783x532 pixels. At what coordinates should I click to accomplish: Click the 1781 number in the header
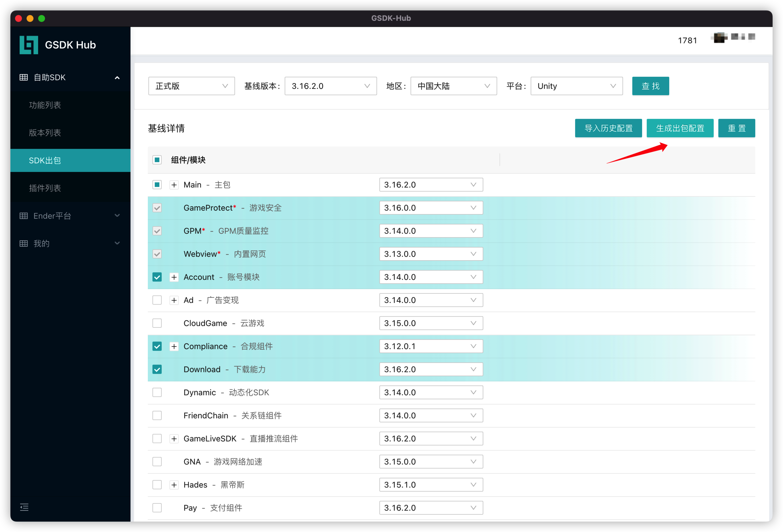687,41
